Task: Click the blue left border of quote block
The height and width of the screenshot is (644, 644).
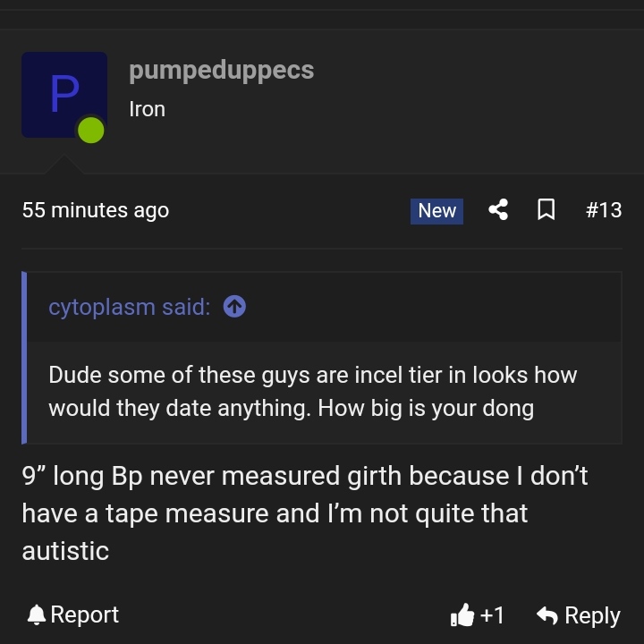Action: pos(24,357)
